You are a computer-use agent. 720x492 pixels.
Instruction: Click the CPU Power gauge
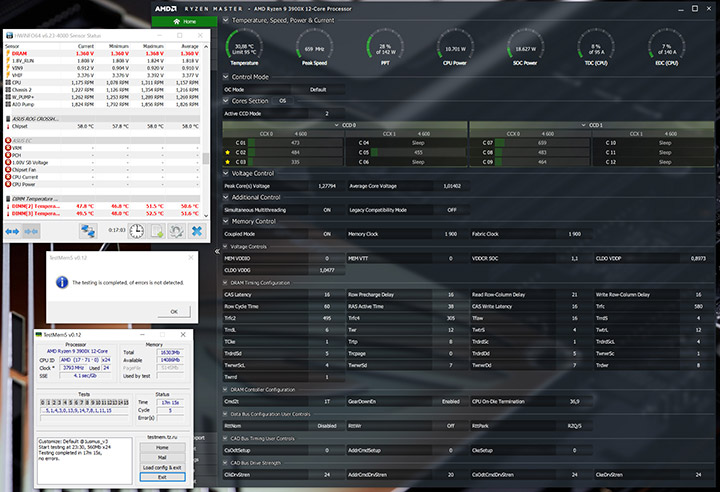455,48
